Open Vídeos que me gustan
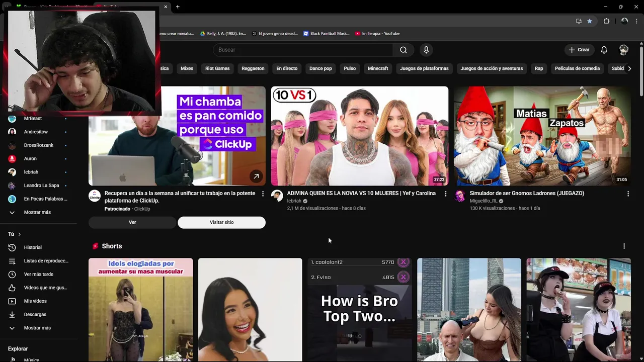644x362 pixels. tap(38, 288)
